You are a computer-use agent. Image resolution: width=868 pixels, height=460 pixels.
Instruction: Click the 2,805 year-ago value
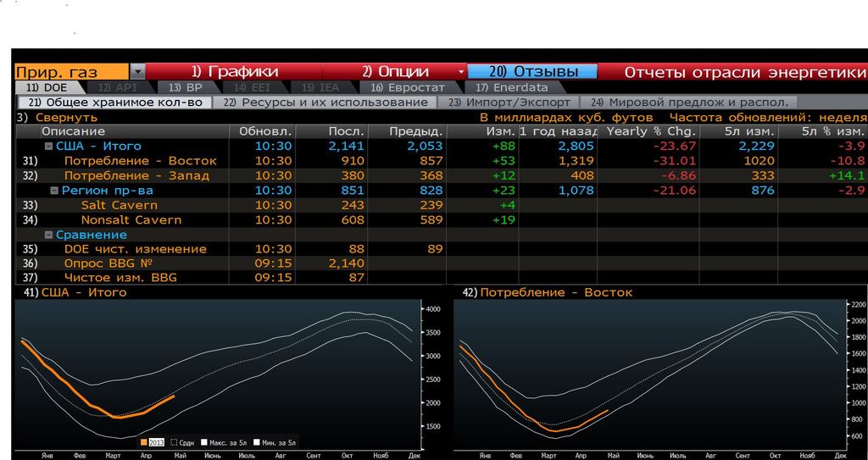[576, 147]
